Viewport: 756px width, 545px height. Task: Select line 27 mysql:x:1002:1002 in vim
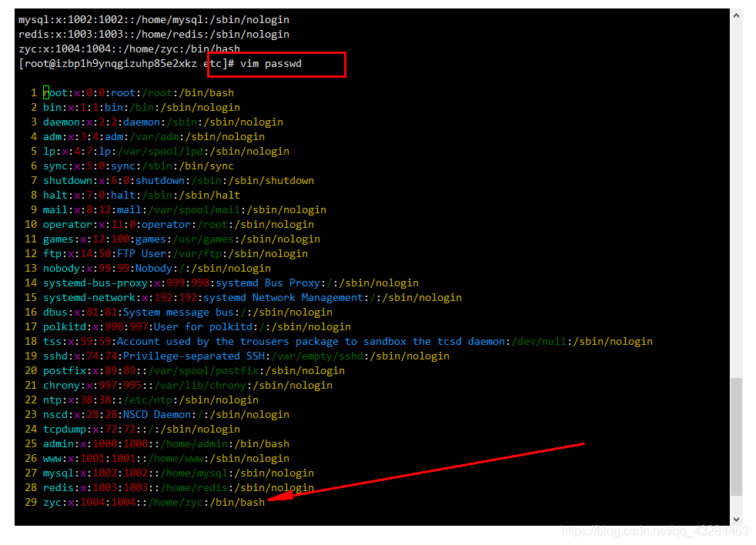pos(179,473)
